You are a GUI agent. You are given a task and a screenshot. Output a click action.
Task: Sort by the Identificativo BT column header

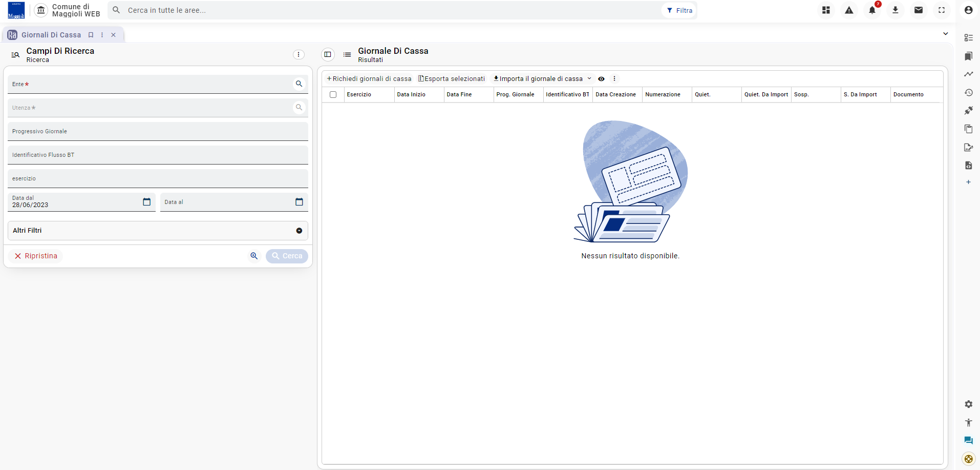click(x=567, y=95)
